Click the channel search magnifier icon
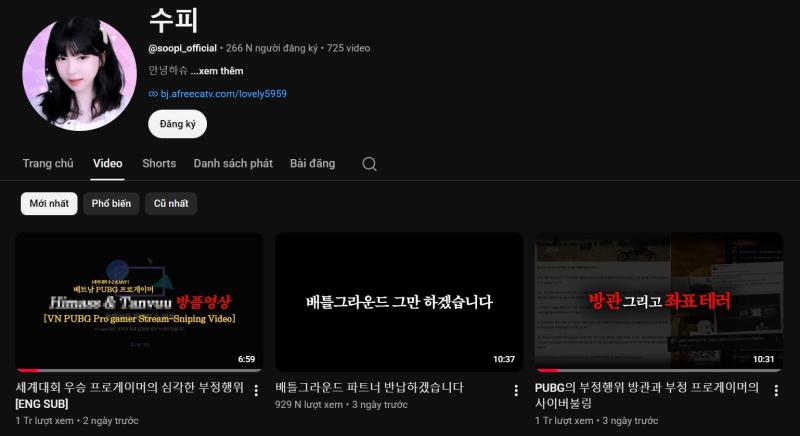The width and height of the screenshot is (800, 436). [369, 164]
